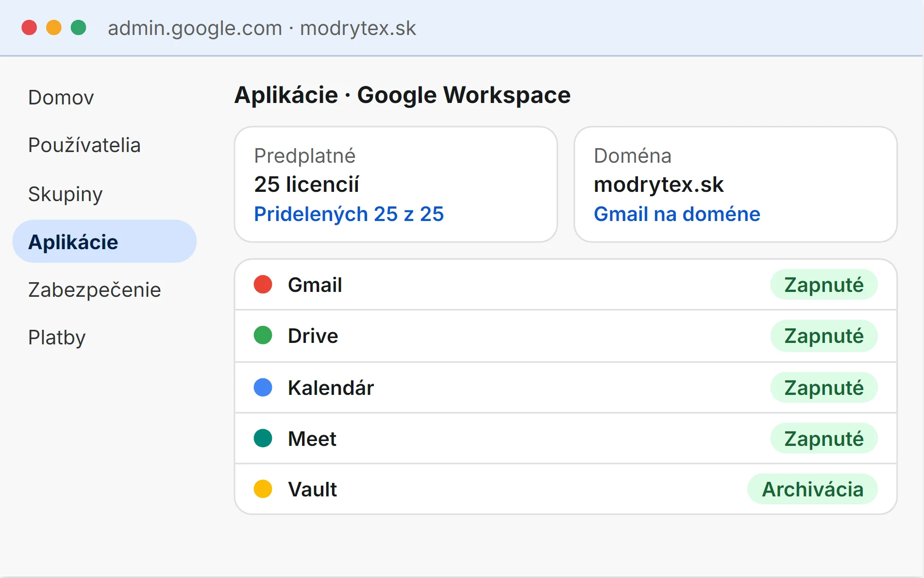Click the admin.google.com address text
The height and width of the screenshot is (578, 924).
tap(195, 28)
